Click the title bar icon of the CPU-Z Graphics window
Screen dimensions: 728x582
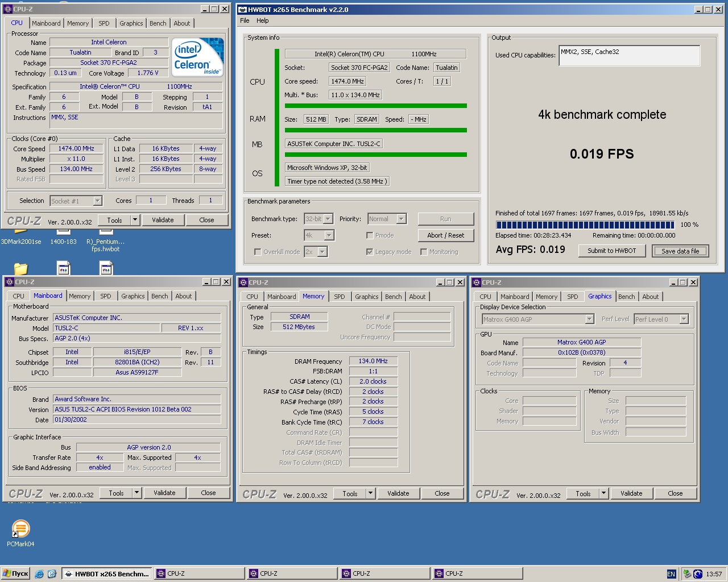pos(475,282)
